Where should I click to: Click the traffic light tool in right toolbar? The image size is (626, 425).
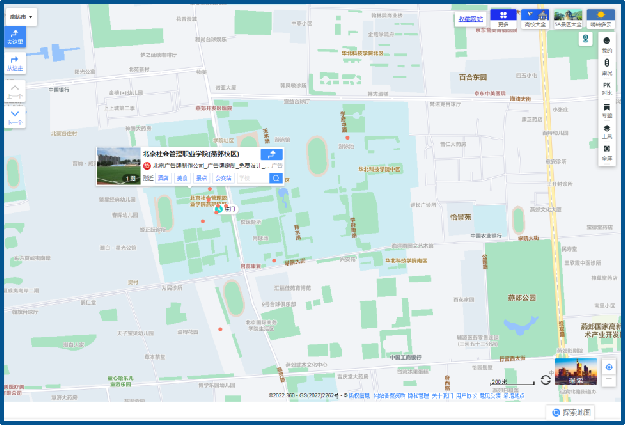[x=607, y=65]
